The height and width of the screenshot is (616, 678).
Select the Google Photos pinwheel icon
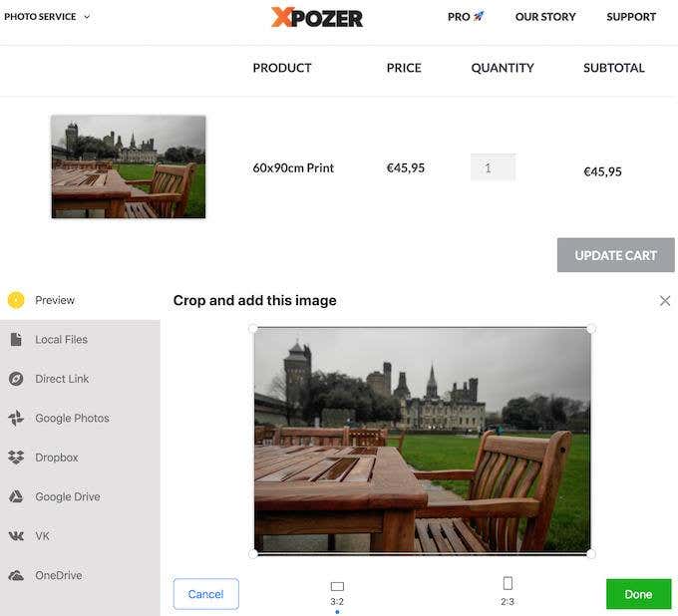pos(16,419)
